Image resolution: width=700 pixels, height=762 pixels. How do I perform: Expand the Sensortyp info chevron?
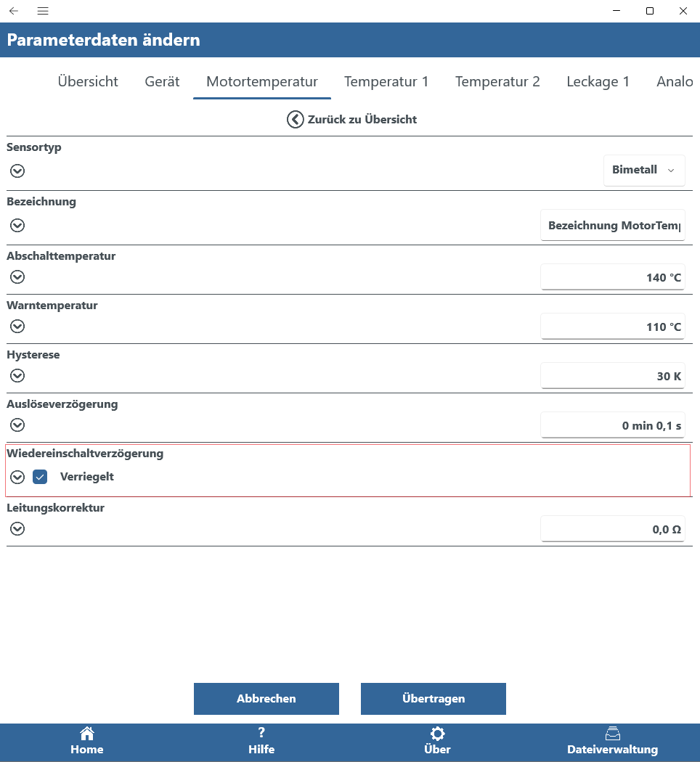(x=17, y=171)
